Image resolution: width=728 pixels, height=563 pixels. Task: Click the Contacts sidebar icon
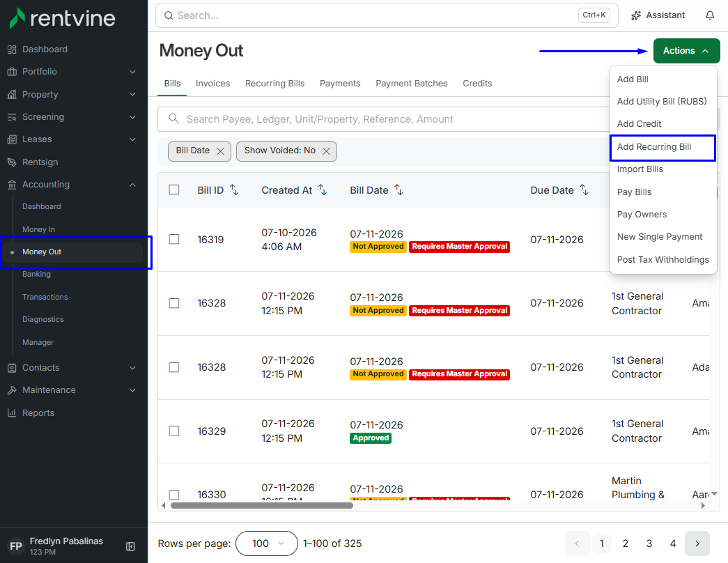tap(12, 368)
